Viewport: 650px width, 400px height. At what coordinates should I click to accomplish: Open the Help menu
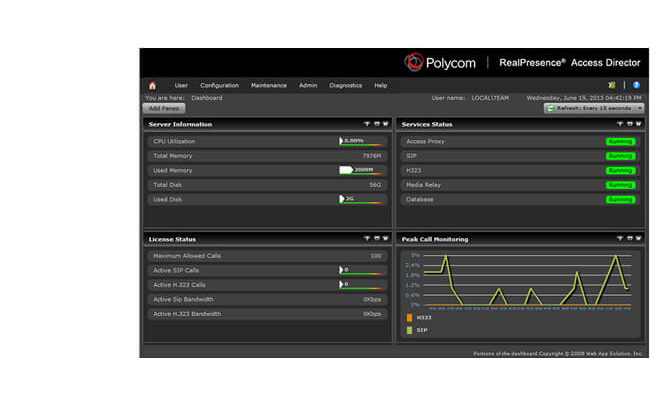[x=381, y=85]
